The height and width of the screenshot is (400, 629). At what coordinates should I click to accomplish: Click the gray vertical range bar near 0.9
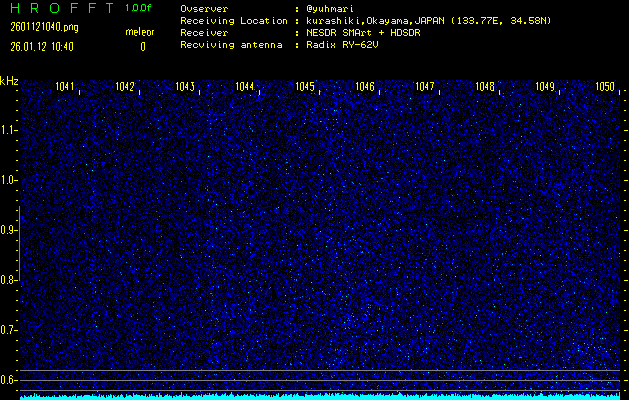coord(20,243)
